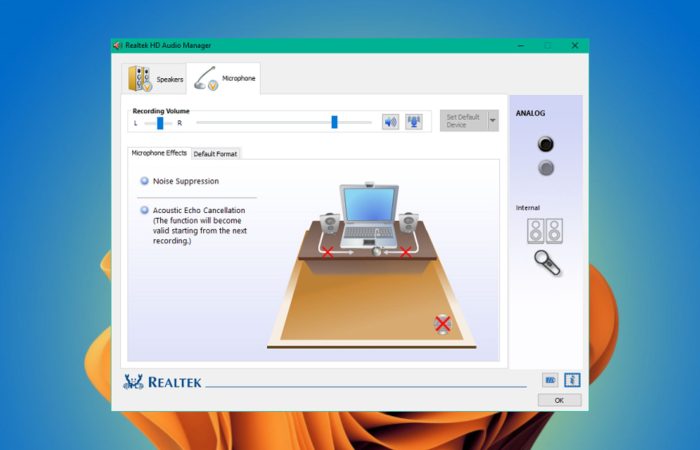Screen dimensions: 700x450
Task: Close the Realtek HD Audio Manager window
Action: click(x=575, y=46)
